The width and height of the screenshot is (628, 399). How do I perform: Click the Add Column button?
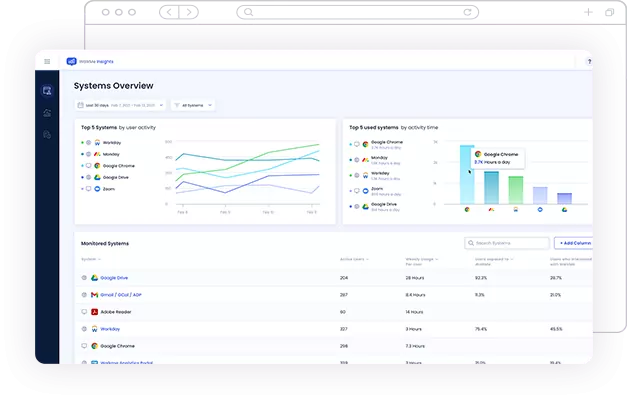574,243
